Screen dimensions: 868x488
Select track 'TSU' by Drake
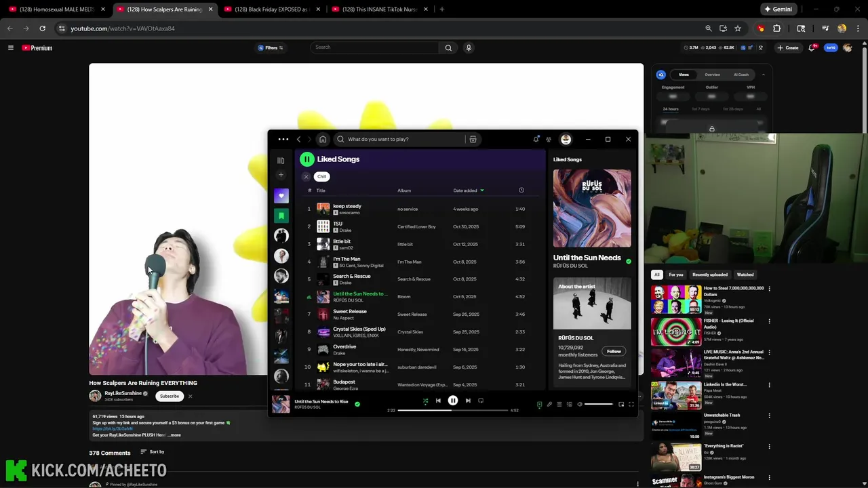pyautogui.click(x=338, y=224)
